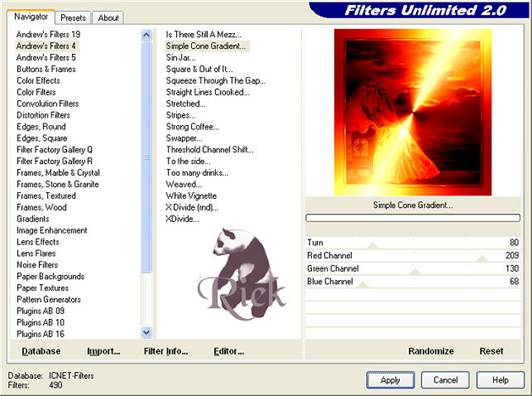Open the About tab

click(108, 18)
